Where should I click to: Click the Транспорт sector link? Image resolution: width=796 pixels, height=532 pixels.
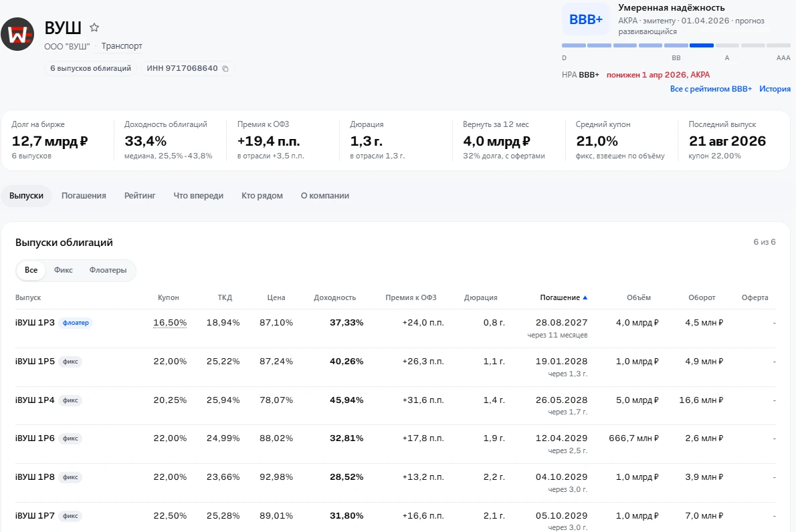click(122, 46)
